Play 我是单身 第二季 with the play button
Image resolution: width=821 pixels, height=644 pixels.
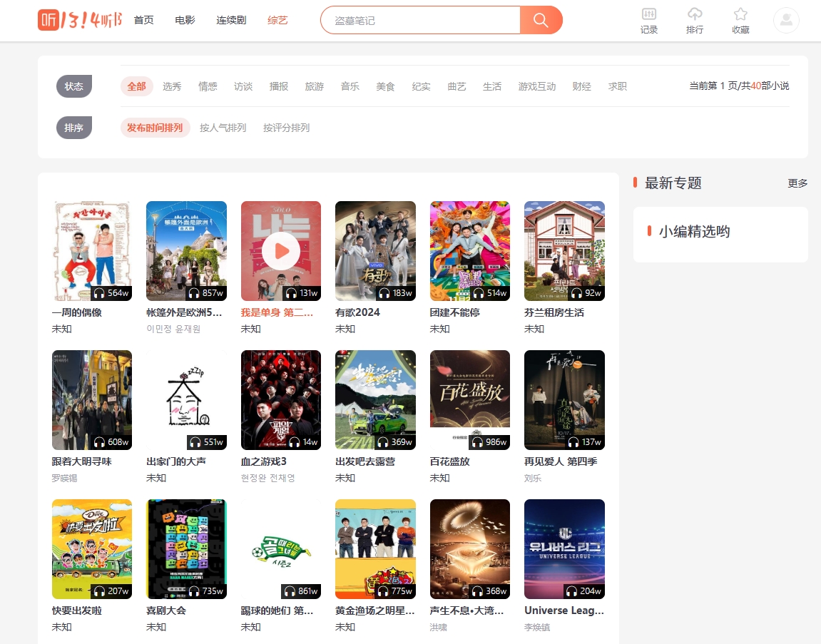281,251
